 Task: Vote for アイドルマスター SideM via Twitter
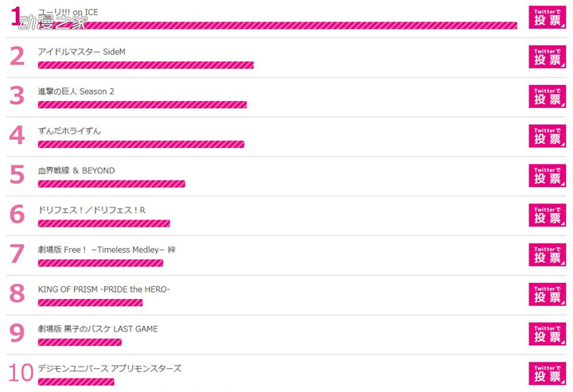(547, 56)
